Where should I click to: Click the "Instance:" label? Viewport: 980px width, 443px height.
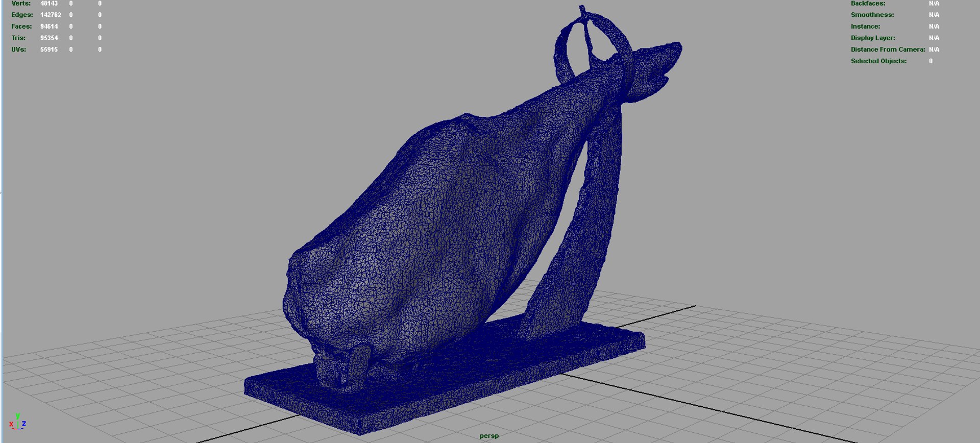pyautogui.click(x=866, y=27)
